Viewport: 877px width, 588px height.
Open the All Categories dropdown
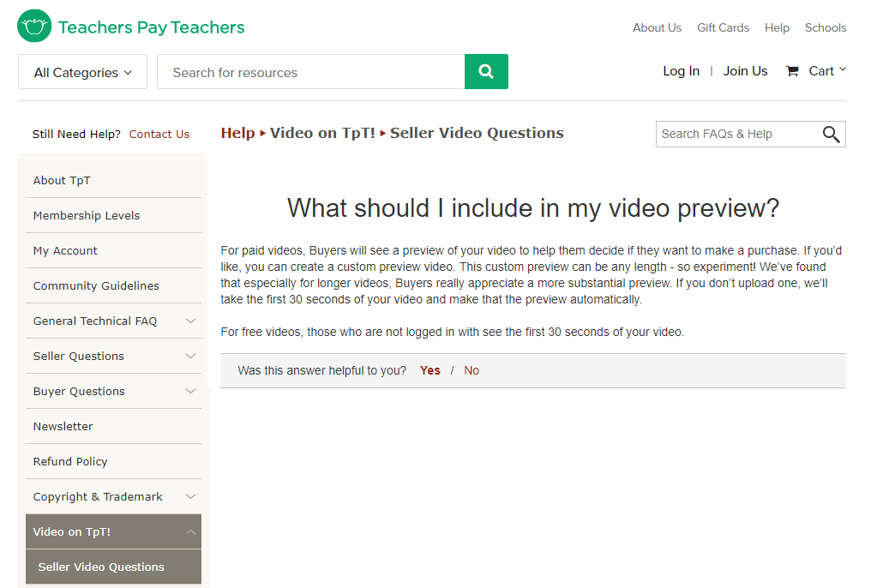click(x=82, y=72)
